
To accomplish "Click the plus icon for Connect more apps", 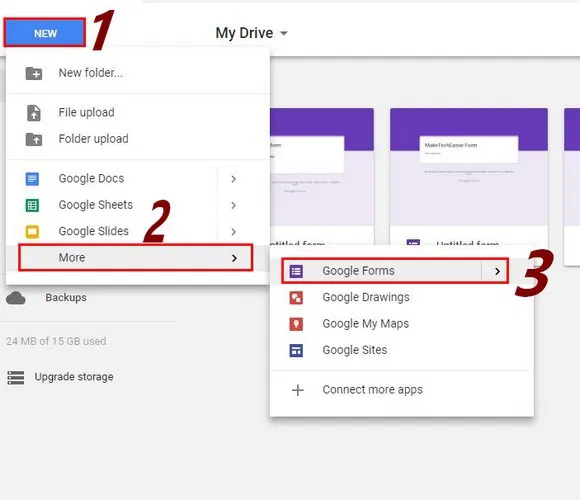I will [298, 390].
